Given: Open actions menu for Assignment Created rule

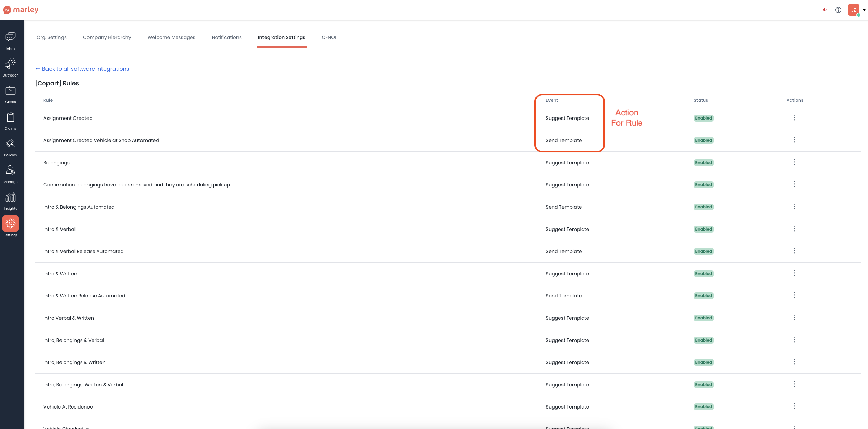Looking at the screenshot, I should coord(794,117).
